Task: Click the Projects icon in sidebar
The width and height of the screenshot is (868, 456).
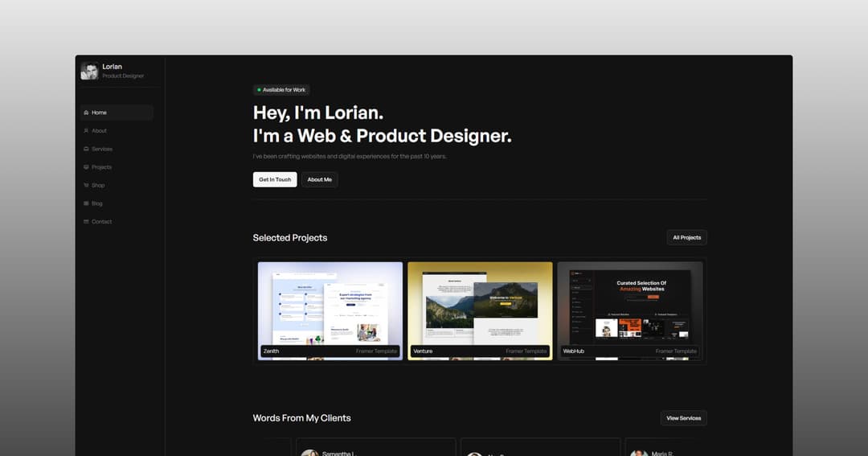Action: point(86,166)
